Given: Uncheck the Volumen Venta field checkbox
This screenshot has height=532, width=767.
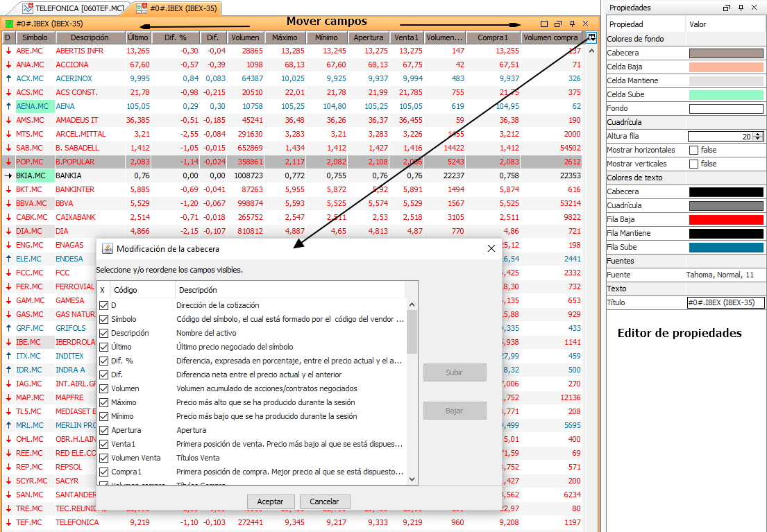Looking at the screenshot, I should click(103, 458).
